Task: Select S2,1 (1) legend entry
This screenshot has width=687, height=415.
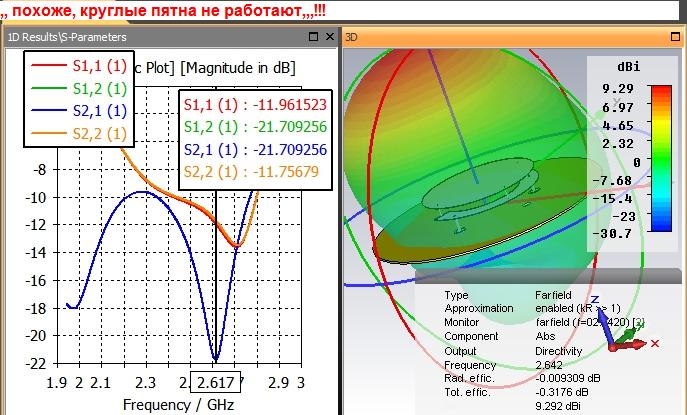Action: pyautogui.click(x=78, y=111)
